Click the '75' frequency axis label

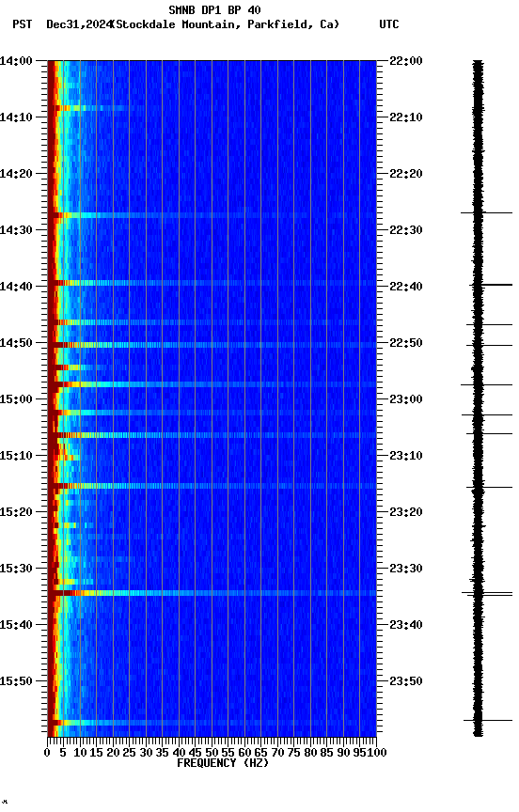(293, 753)
